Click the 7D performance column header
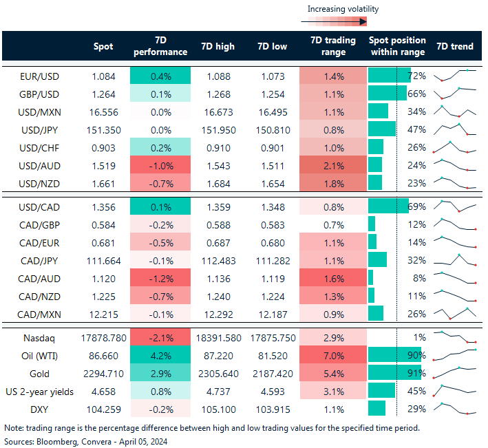Screen dimensions: 488x448 coord(159,46)
